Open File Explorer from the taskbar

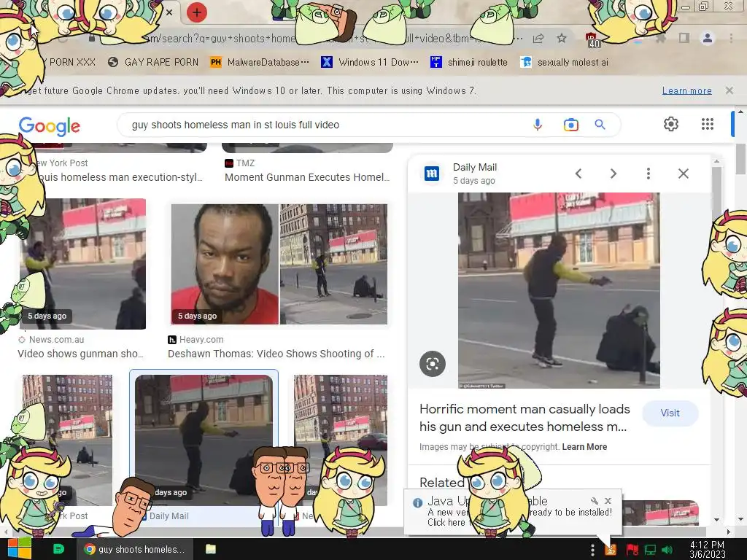coord(211,549)
